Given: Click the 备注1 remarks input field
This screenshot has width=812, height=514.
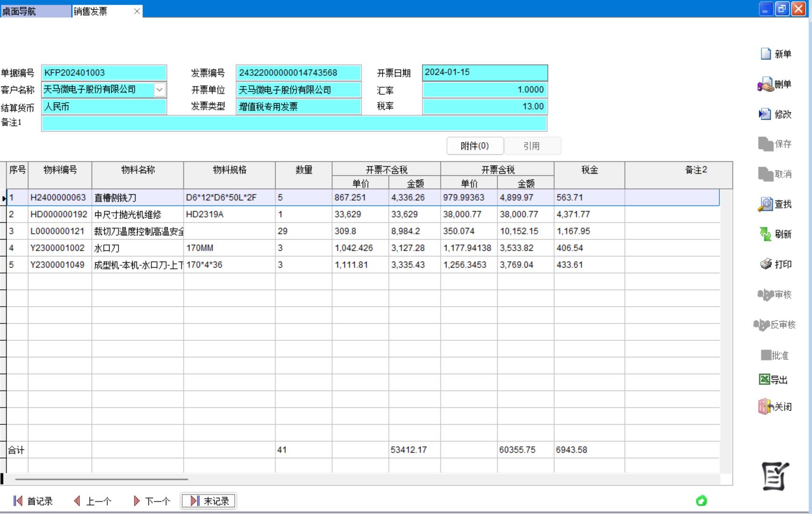Looking at the screenshot, I should 294,123.
